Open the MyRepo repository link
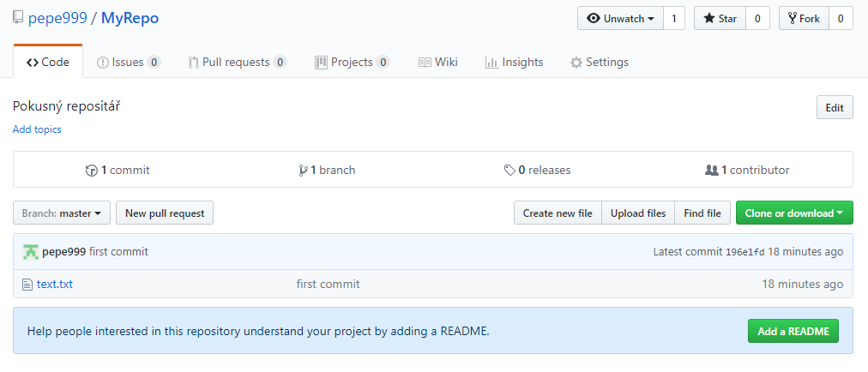Screen dimensions: 868x372 130,18
